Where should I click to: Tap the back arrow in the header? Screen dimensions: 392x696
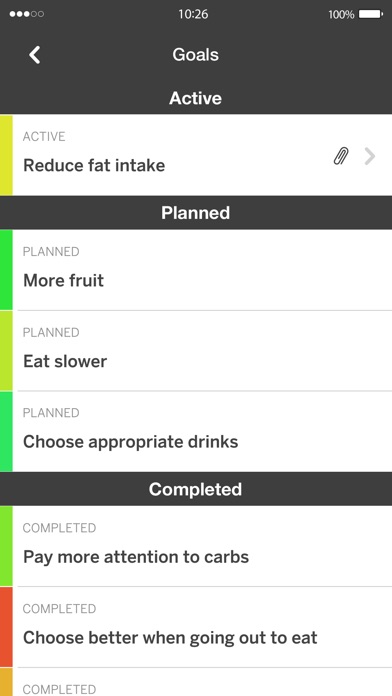point(35,55)
